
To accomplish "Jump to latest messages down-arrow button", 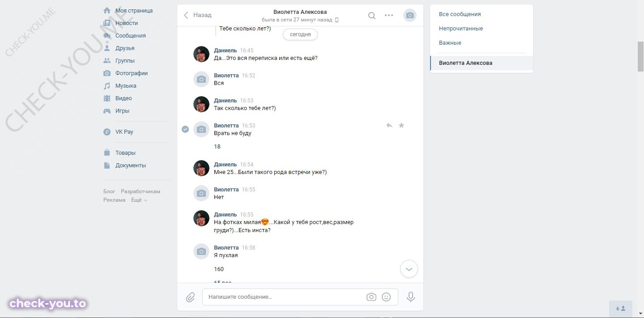I will coord(409,269).
